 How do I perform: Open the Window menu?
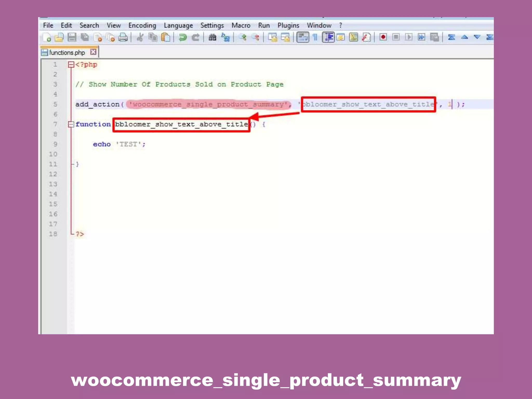(x=319, y=25)
